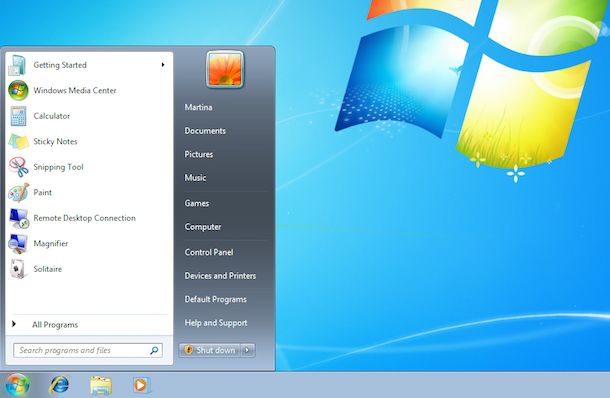This screenshot has height=398, width=610.
Task: Open Default Programs
Action: point(216,300)
